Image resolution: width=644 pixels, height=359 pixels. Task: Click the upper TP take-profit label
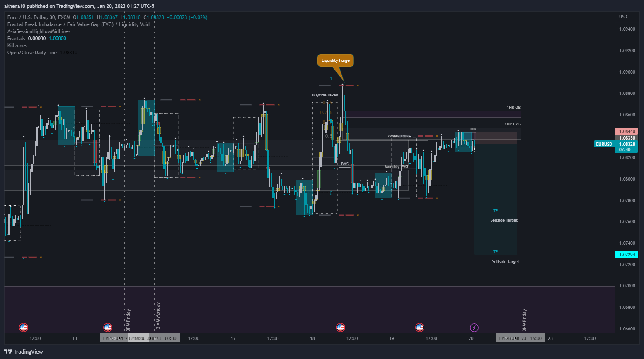pos(495,211)
